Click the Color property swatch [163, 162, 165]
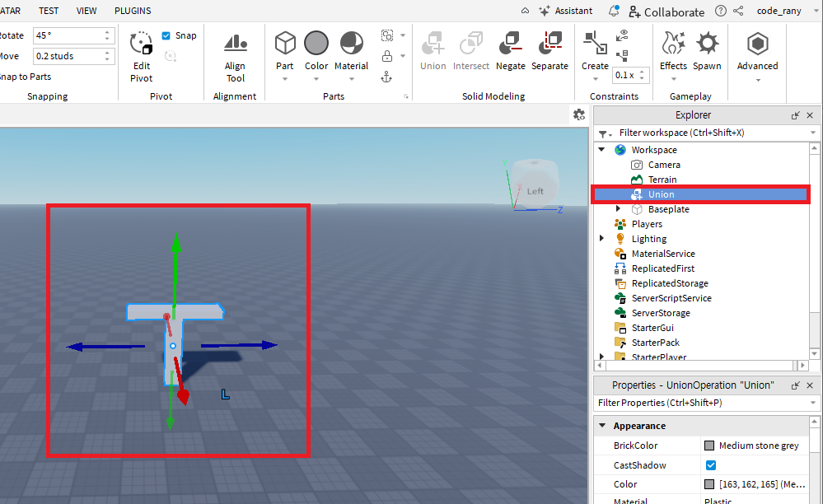The height and width of the screenshot is (504, 823). (709, 484)
